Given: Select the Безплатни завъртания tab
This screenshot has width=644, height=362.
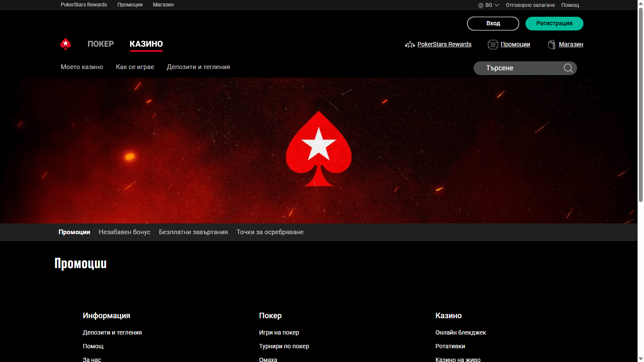Looking at the screenshot, I should 193,232.
